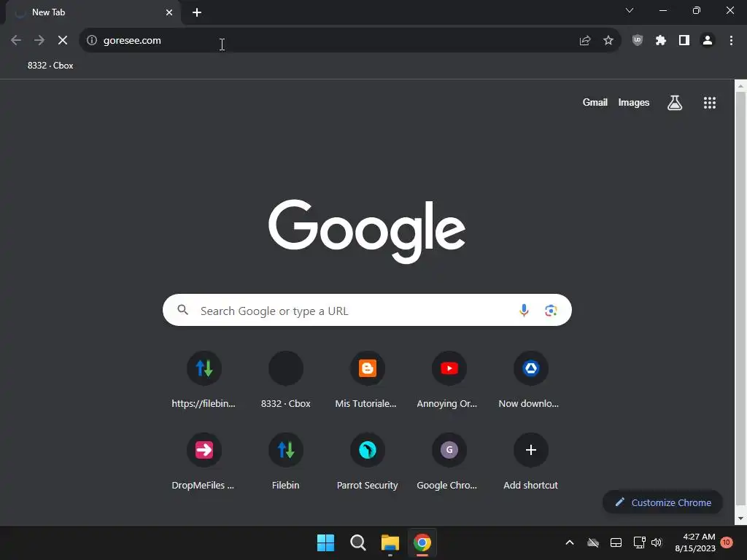Open Windows taskbar search

[x=357, y=542]
